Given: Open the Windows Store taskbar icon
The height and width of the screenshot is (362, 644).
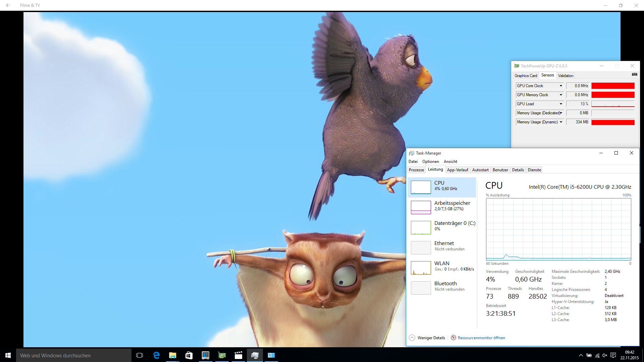Looking at the screenshot, I should click(x=189, y=355).
